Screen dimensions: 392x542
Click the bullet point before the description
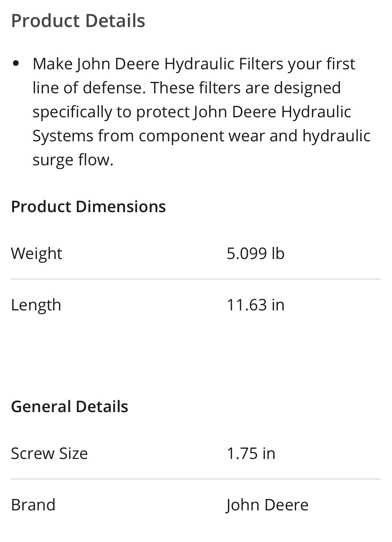[x=16, y=63]
